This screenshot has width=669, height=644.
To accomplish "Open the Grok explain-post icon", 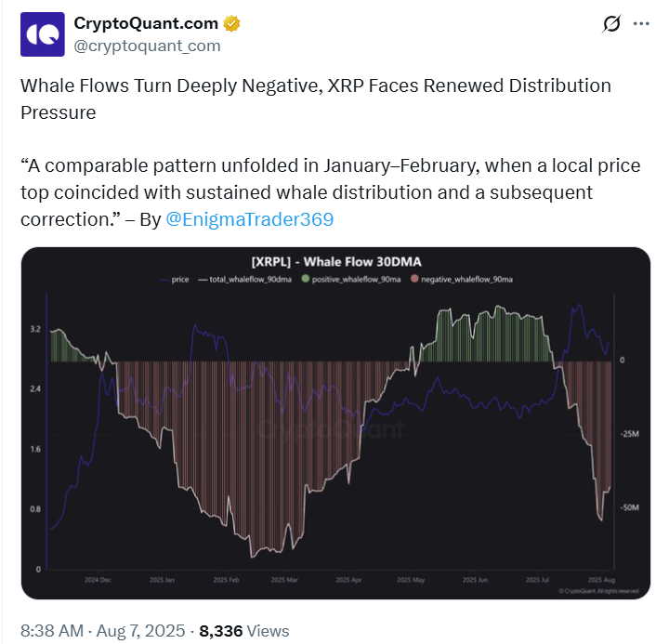I will 611,24.
